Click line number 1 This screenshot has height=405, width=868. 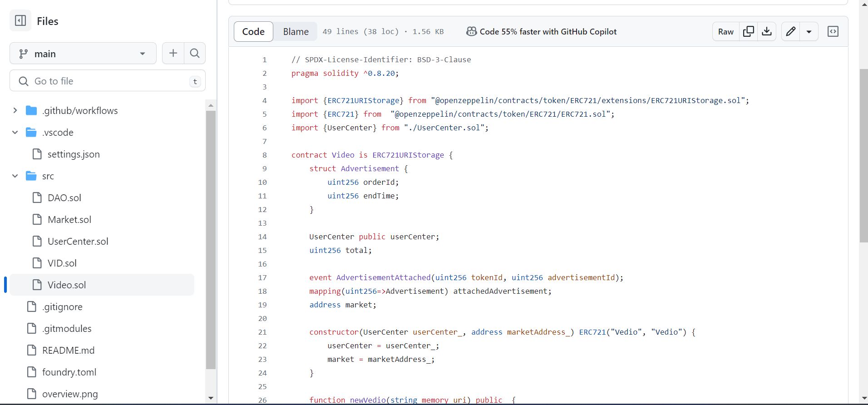pyautogui.click(x=264, y=59)
